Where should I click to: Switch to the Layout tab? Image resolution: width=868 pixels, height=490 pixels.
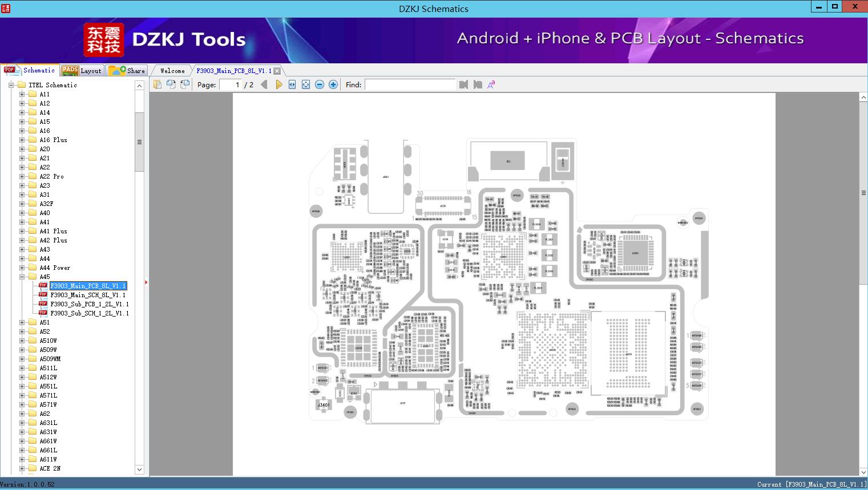tap(82, 71)
